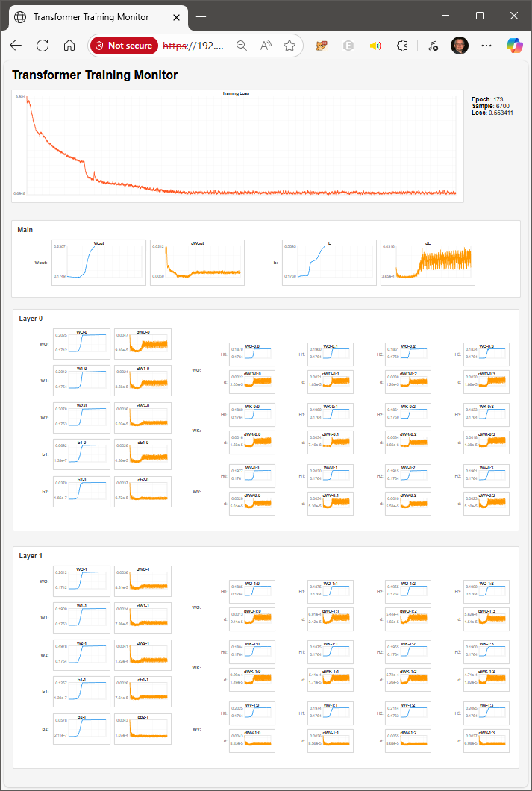The width and height of the screenshot is (532, 791).
Task: Click the yellow speaker extension icon
Action: click(375, 46)
